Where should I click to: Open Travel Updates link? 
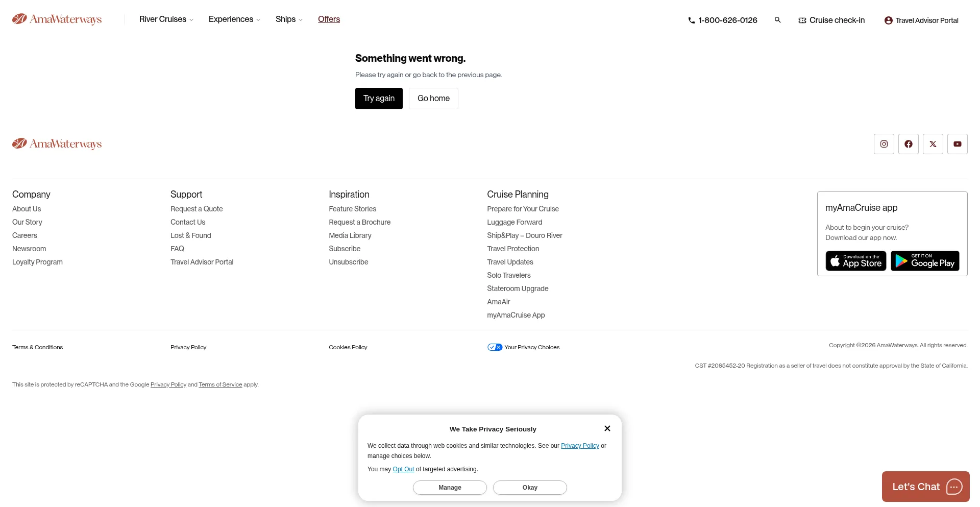pyautogui.click(x=510, y=262)
